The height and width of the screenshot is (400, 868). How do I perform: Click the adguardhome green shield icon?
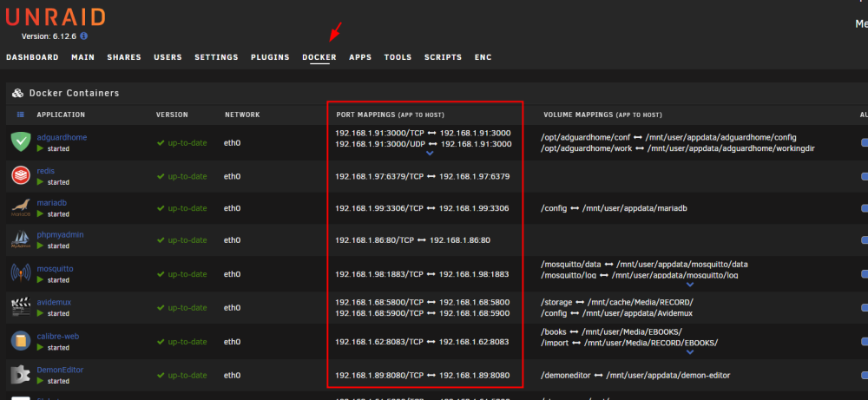(x=21, y=142)
